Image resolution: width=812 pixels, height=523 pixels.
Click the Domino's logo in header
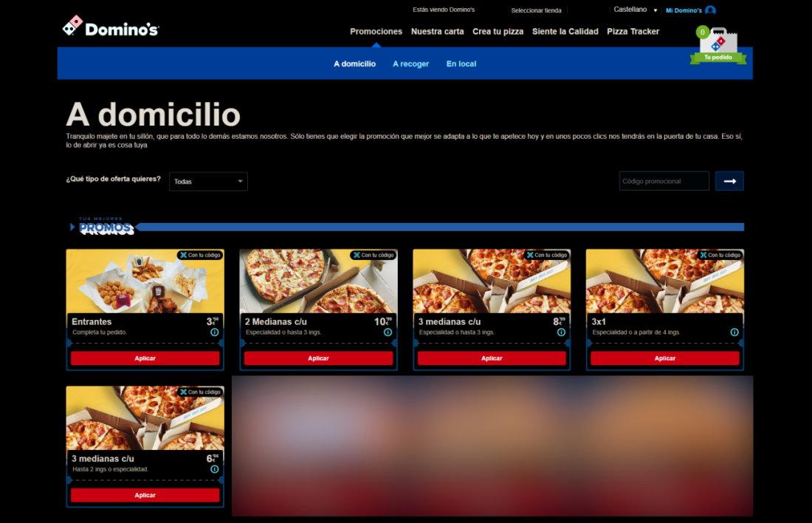[111, 27]
